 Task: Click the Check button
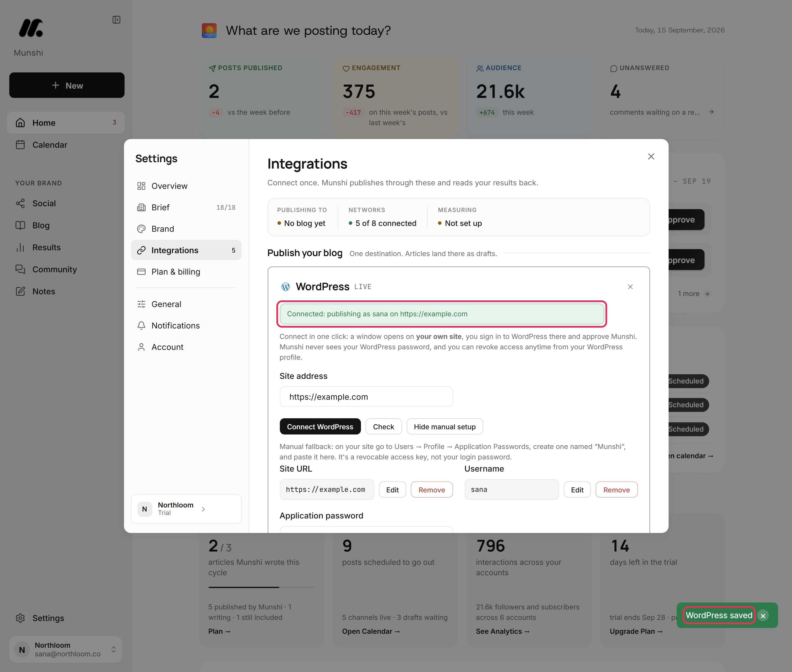pyautogui.click(x=383, y=427)
